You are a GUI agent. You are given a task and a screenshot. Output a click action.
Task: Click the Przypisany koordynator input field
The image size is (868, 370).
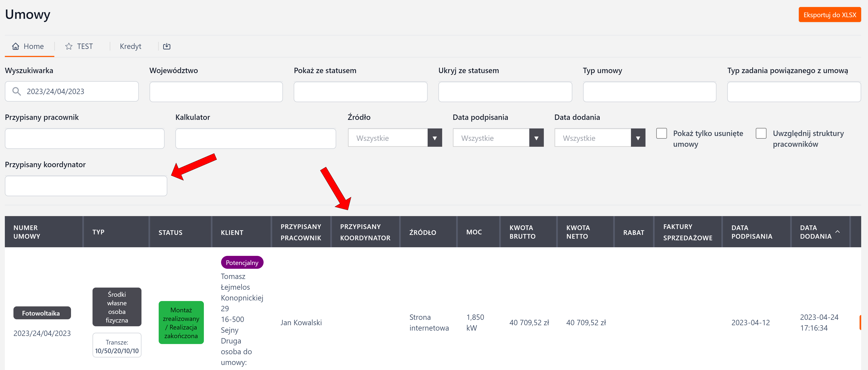click(86, 186)
